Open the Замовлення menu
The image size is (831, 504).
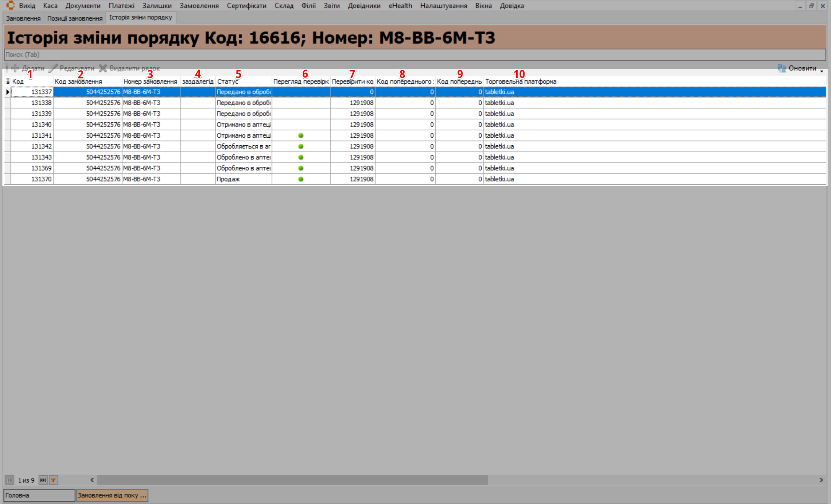(199, 6)
